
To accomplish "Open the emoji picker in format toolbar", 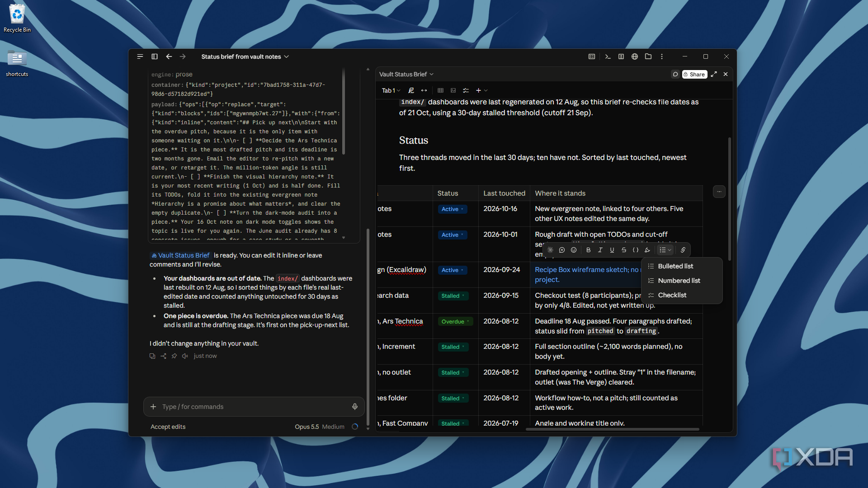I will point(574,250).
